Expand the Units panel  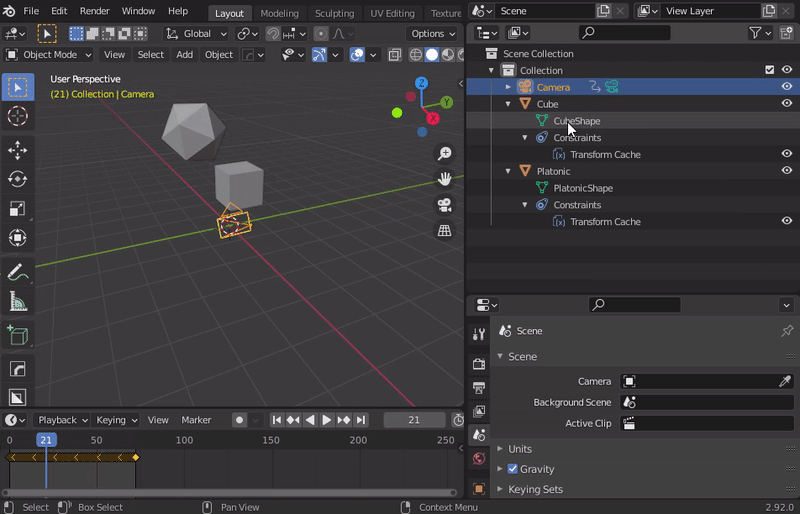click(520, 449)
